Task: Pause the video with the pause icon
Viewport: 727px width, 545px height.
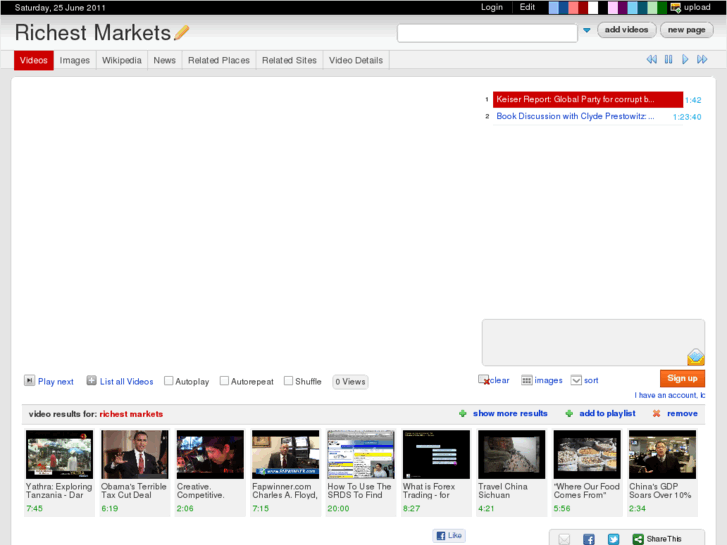Action: [669, 60]
